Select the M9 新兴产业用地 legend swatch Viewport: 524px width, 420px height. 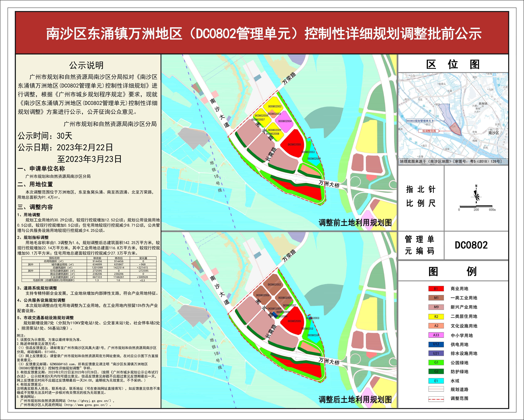[x=436, y=307]
